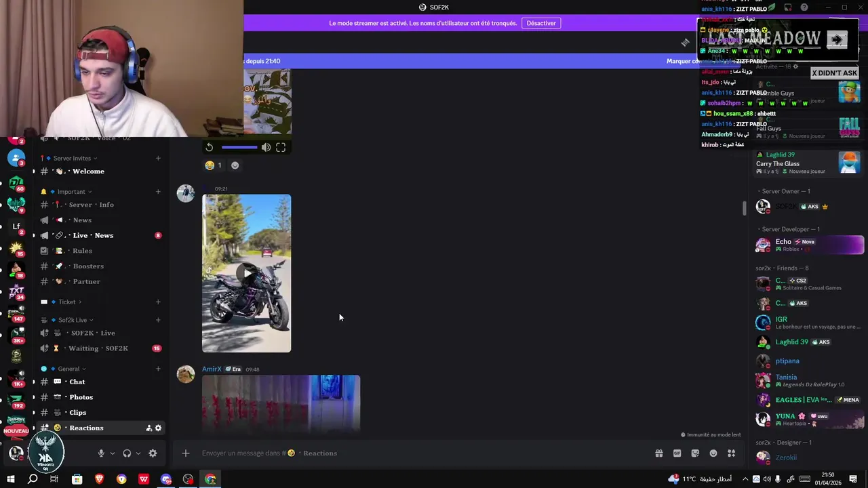Open Microsoft Store from taskbar
Viewport: 868px width, 488px height.
pyautogui.click(x=77, y=479)
